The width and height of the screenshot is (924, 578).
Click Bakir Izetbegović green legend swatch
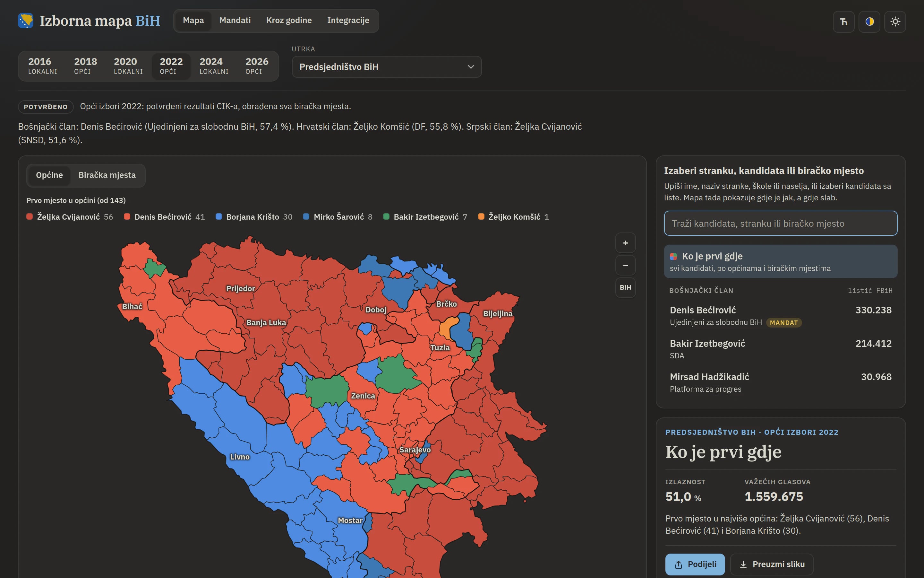(386, 217)
